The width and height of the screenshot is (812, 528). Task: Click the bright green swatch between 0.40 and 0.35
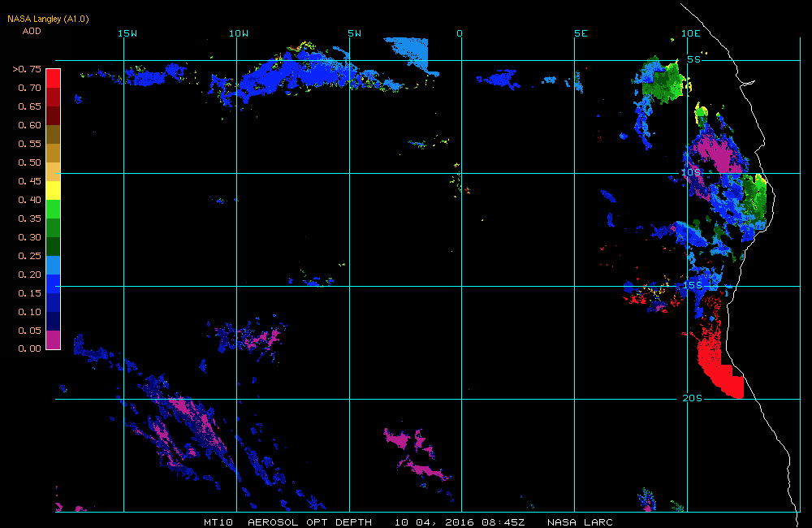pyautogui.click(x=54, y=209)
